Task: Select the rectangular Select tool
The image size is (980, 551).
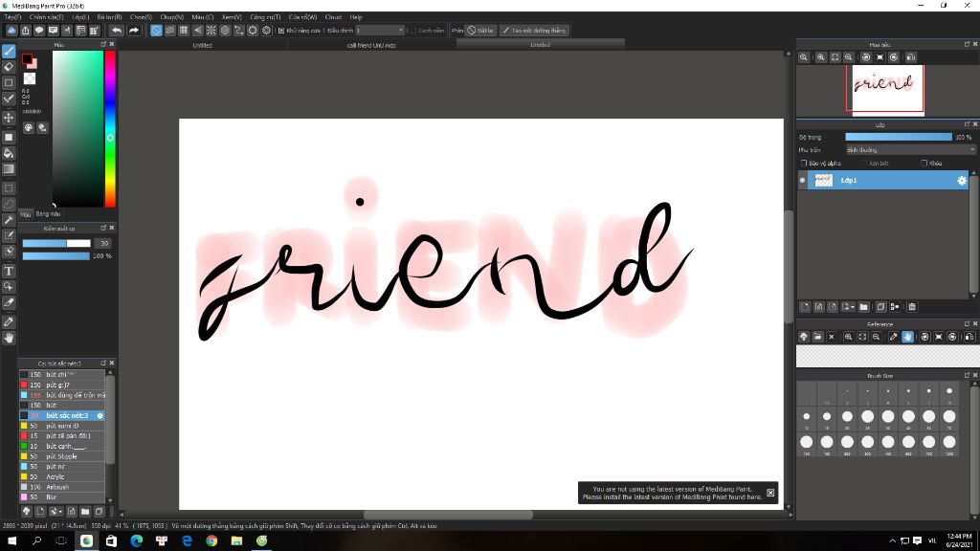Action: [9, 188]
